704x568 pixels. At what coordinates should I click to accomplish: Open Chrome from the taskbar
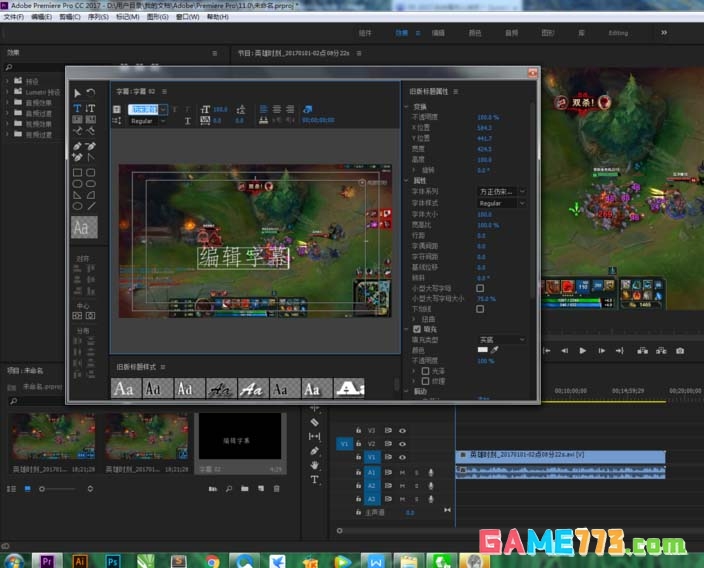[213, 561]
